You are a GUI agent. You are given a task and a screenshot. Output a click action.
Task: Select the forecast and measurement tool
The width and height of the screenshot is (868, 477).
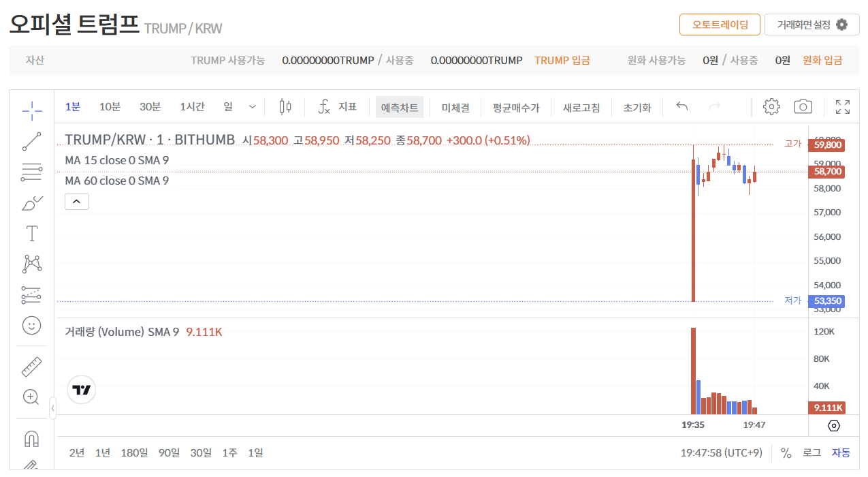[31, 294]
